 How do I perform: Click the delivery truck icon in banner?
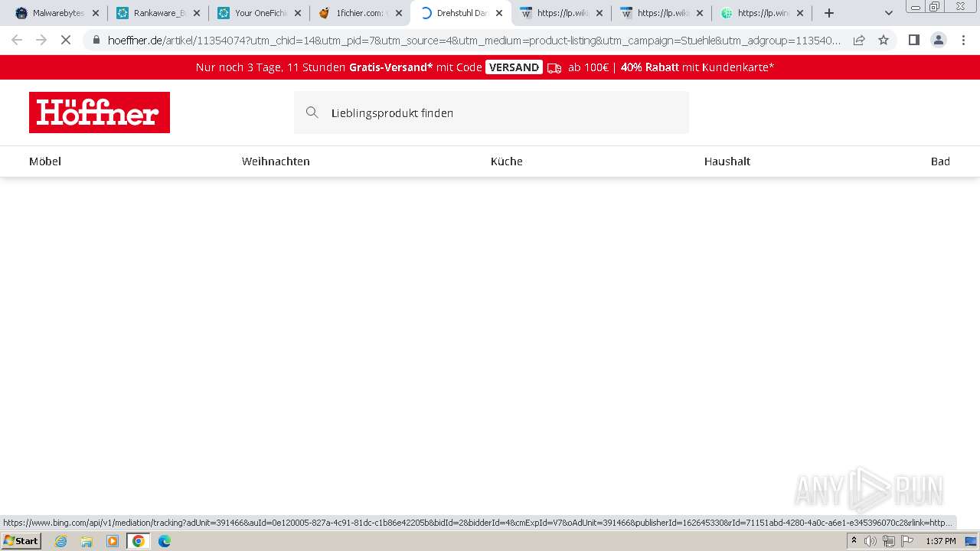point(554,68)
